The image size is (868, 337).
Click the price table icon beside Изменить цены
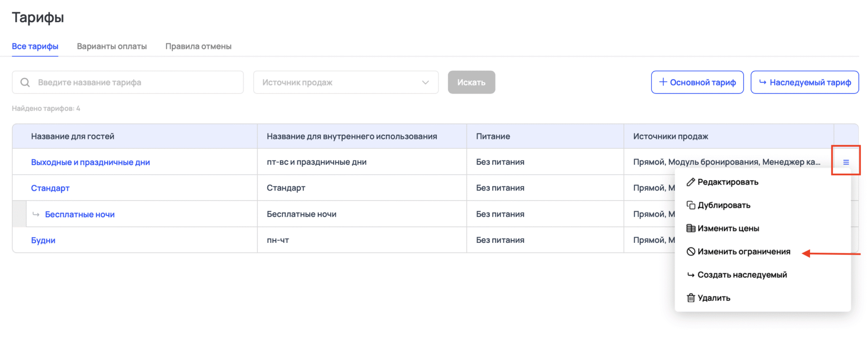pyautogui.click(x=690, y=228)
